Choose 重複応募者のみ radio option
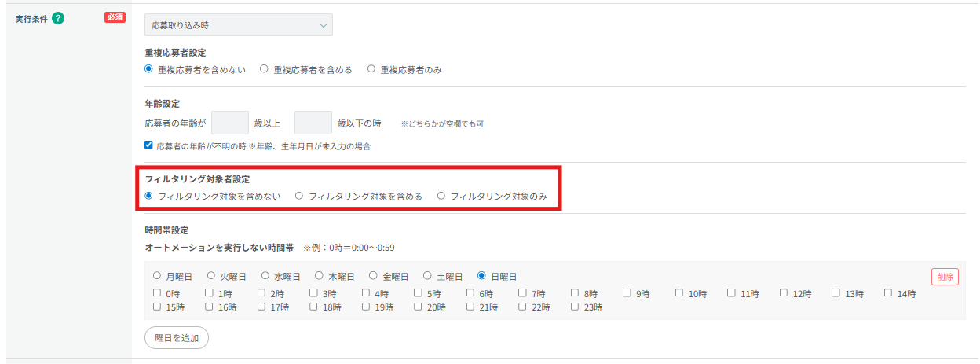This screenshot has height=364, width=980. tap(371, 69)
